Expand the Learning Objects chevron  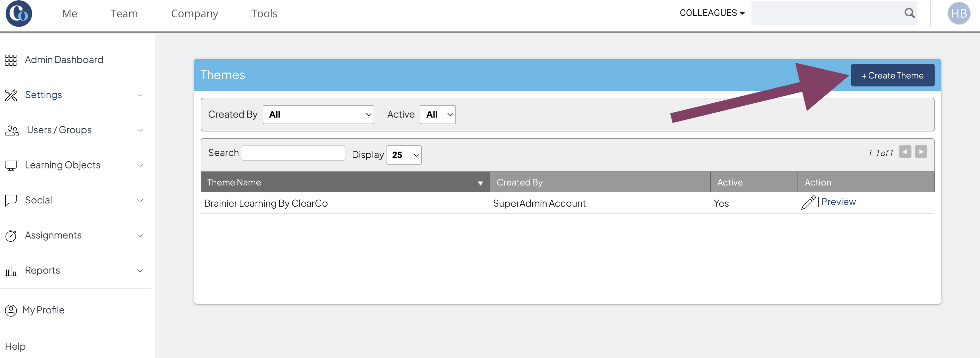(x=140, y=166)
